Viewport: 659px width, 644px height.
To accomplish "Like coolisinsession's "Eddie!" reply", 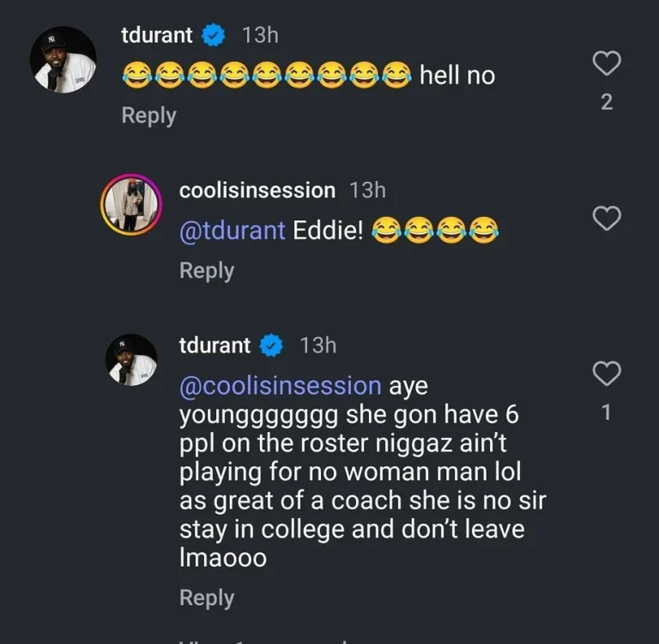I will 607,219.
